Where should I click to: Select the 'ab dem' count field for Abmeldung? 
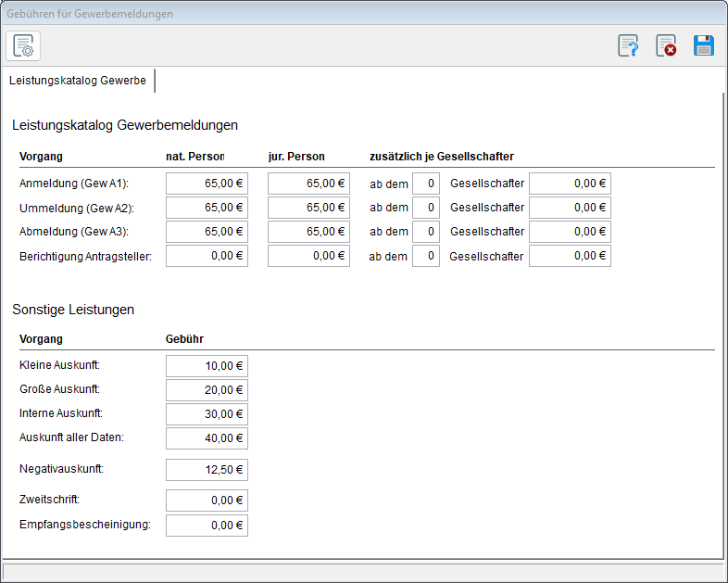[426, 232]
